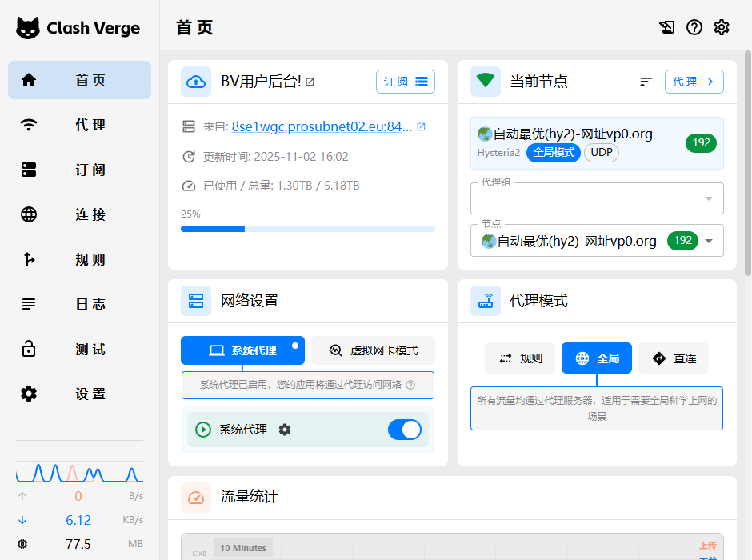
Task: Switch to 虚拟网卡模式 tab
Action: tap(373, 350)
